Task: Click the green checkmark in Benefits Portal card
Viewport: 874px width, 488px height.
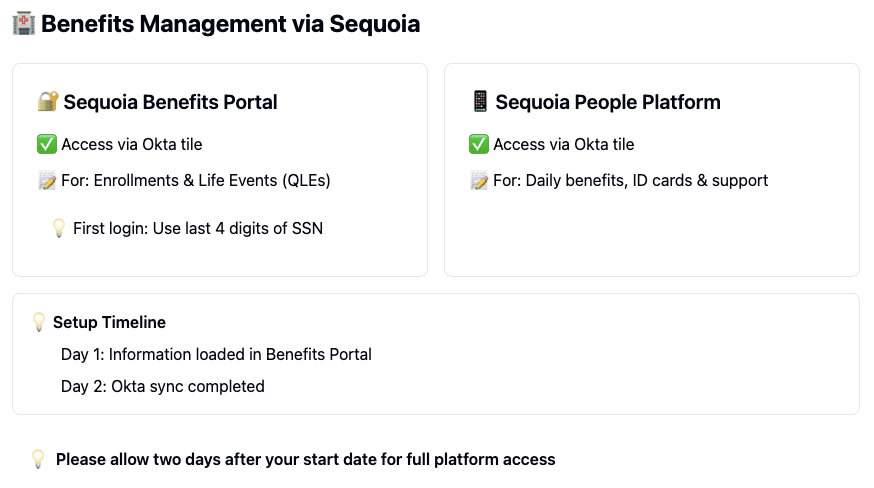Action: click(47, 144)
